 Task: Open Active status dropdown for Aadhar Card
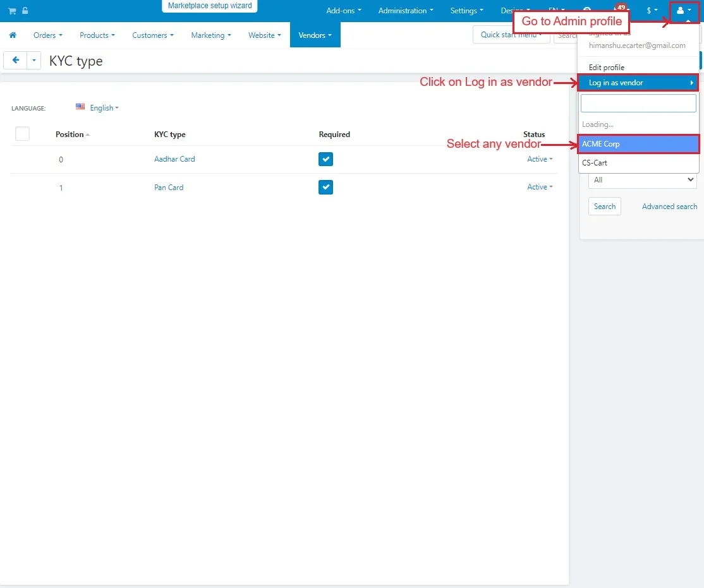pyautogui.click(x=540, y=159)
